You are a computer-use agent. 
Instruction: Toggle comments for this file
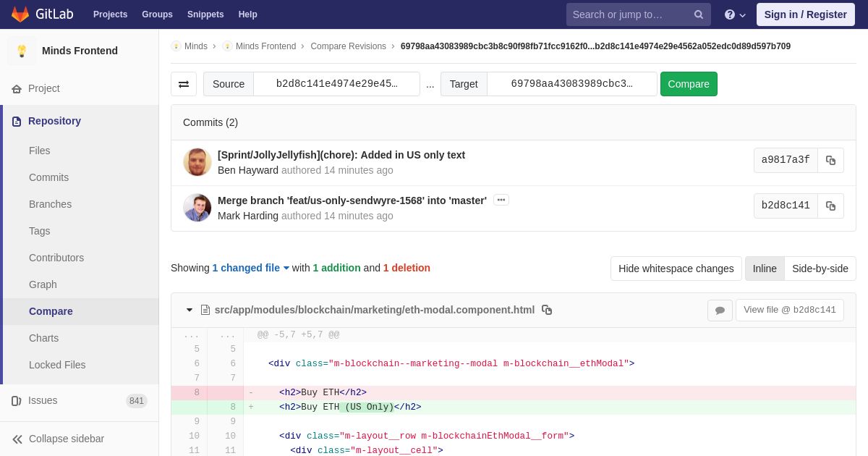point(720,310)
